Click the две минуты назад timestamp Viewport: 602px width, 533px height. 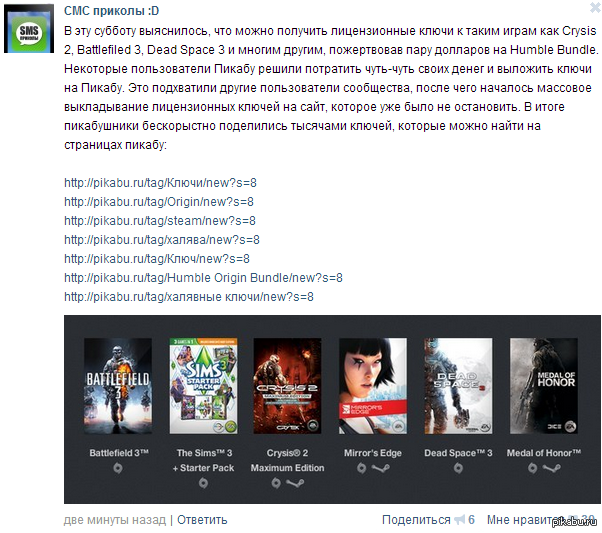(115, 520)
